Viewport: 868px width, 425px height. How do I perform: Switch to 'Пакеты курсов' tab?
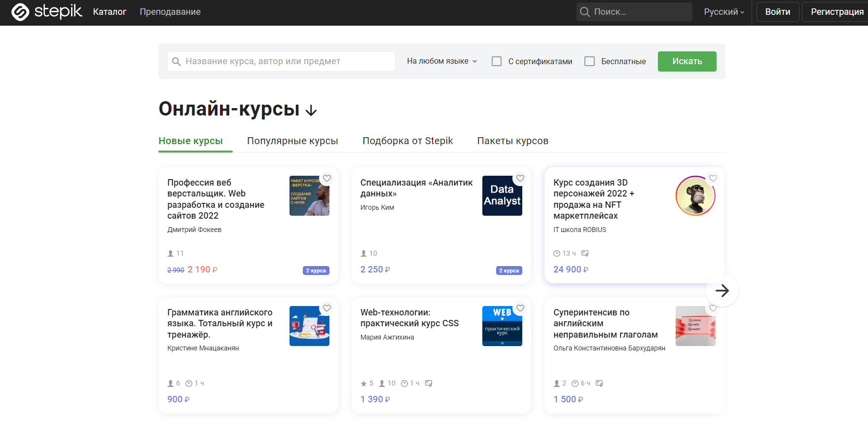(x=512, y=141)
